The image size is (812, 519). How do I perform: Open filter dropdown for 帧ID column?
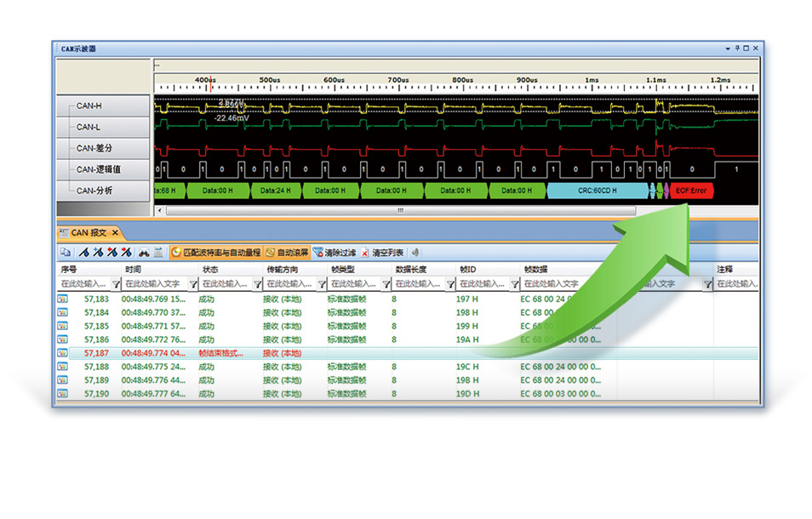click(x=515, y=285)
